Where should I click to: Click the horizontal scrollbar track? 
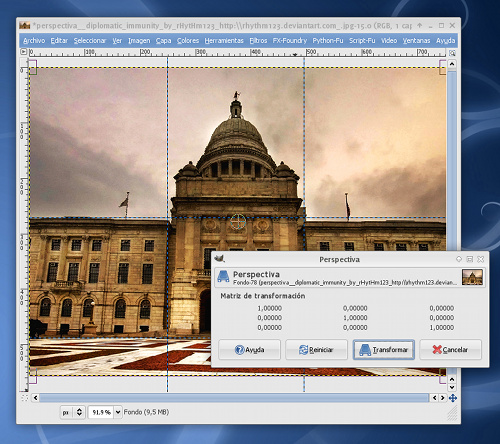(234, 398)
